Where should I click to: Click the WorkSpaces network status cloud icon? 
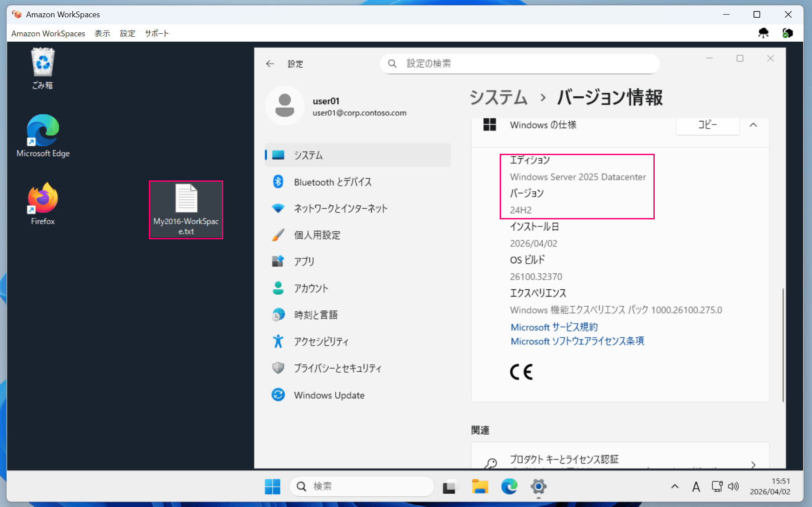[x=764, y=33]
